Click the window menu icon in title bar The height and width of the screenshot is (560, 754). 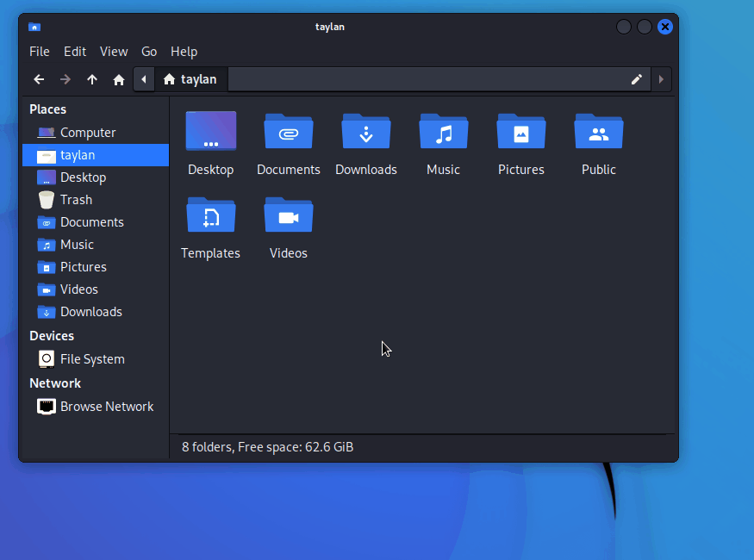tap(34, 27)
